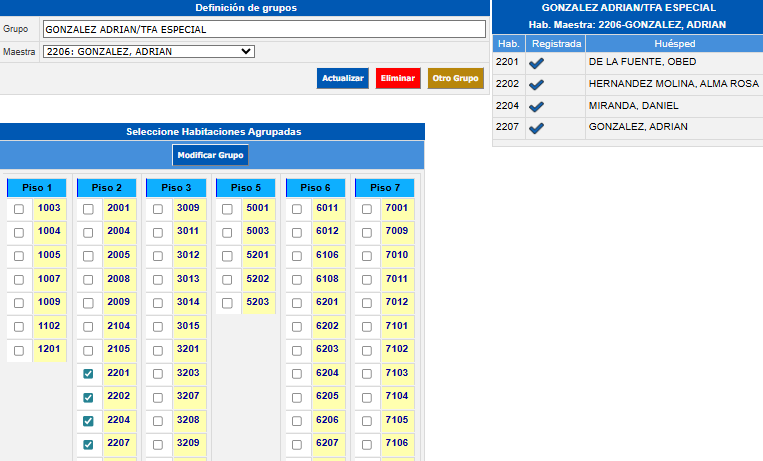Click into the Grupo name text field
The width and height of the screenshot is (763, 461).
[x=263, y=29]
